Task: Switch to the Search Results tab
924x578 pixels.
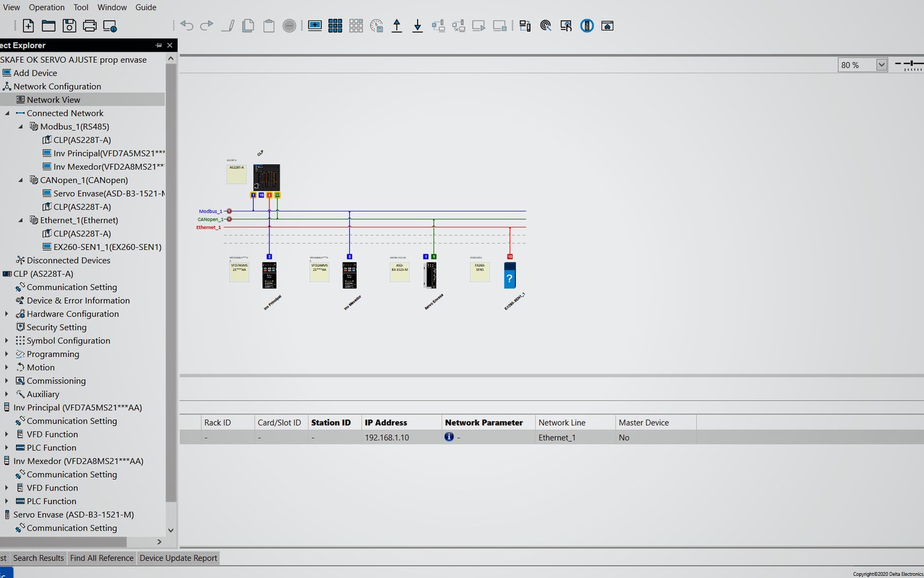Action: tap(38, 558)
